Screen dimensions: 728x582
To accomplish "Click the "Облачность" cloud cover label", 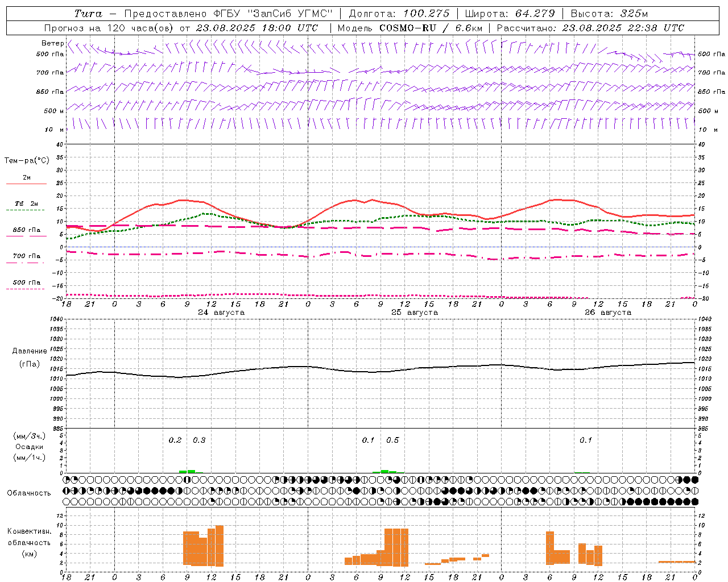I will 29,493.
